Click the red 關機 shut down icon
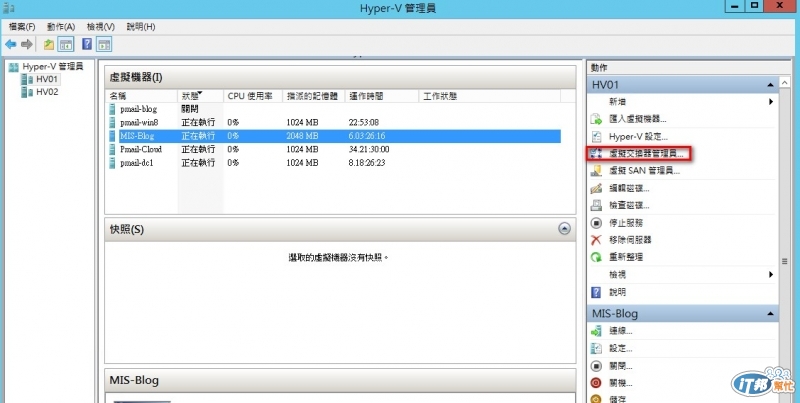 pos(596,383)
